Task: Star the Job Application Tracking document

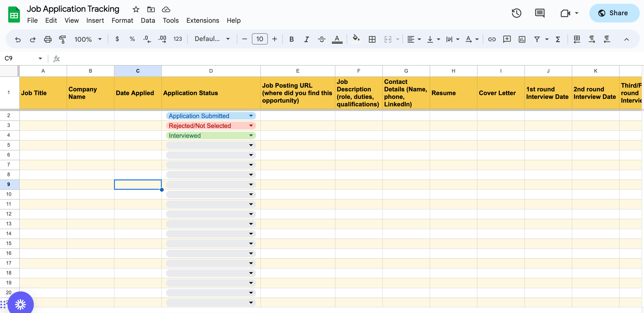Action: coord(136,9)
